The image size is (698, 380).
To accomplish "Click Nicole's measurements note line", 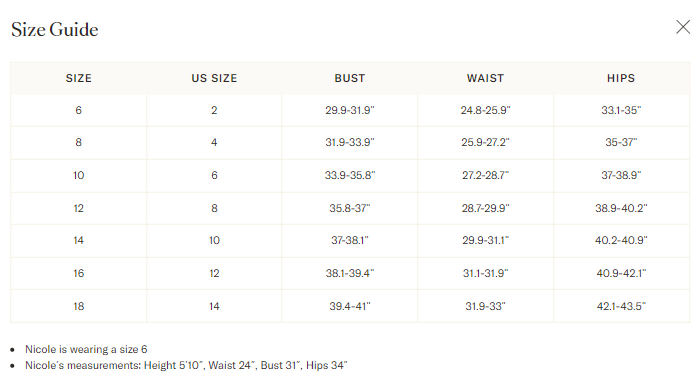I will pos(186,365).
